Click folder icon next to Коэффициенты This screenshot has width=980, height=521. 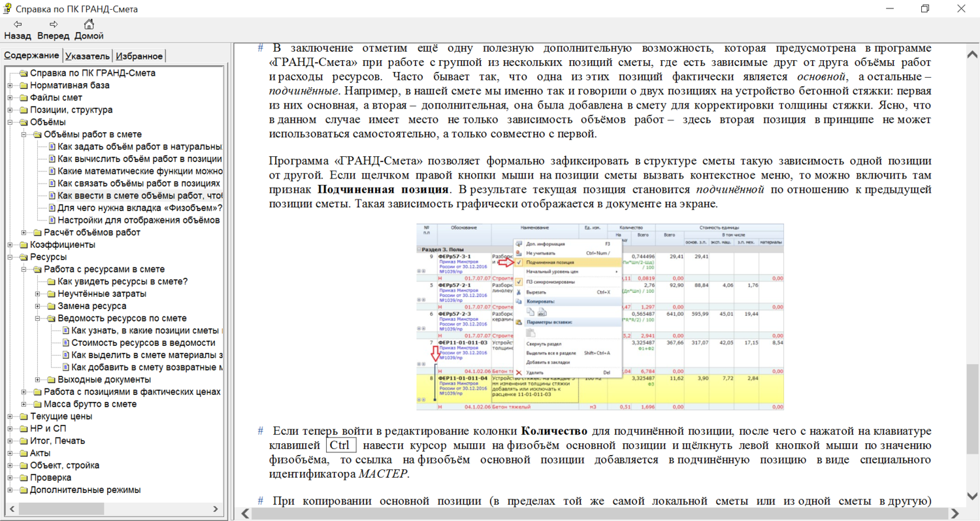click(x=24, y=245)
